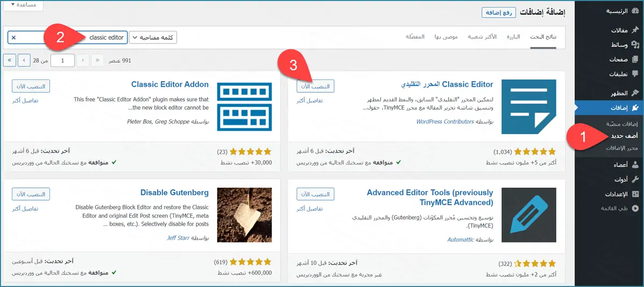Select the Users icon in sidebar
644x287 pixels.
(635, 165)
